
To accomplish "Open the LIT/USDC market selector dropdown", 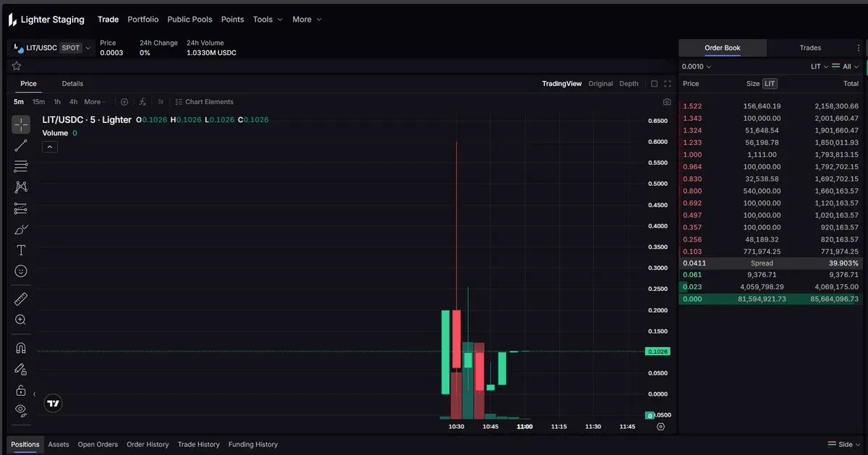I will (52, 48).
